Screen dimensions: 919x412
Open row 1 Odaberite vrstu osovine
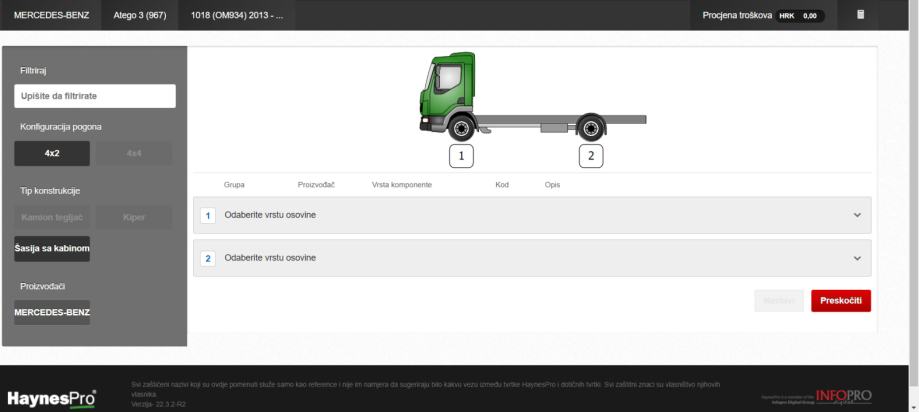[532, 215]
